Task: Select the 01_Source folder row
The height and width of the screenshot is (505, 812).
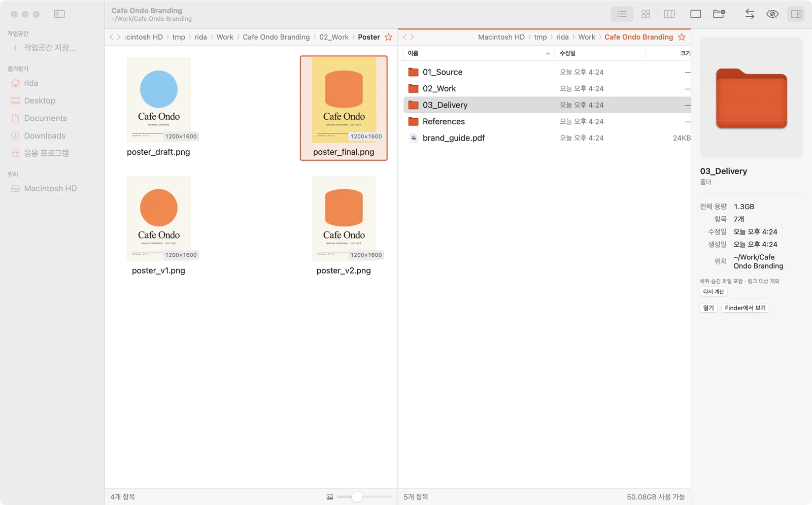Action: 547,72
